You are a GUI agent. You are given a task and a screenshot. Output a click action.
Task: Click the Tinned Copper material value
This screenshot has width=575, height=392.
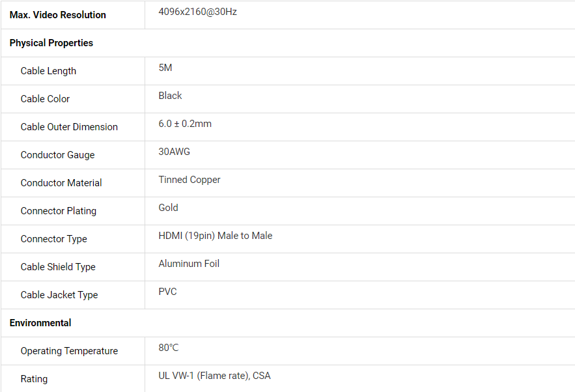click(189, 180)
